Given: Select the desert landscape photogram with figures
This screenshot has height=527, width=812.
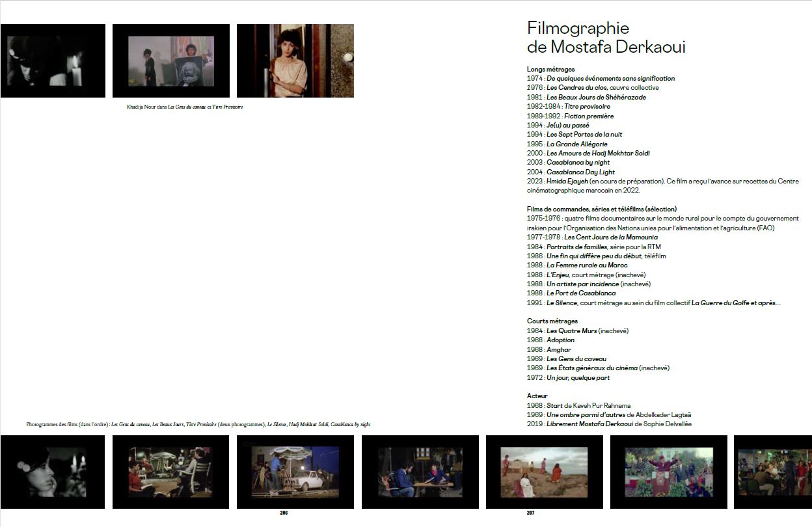Looking at the screenshot, I should (545, 472).
